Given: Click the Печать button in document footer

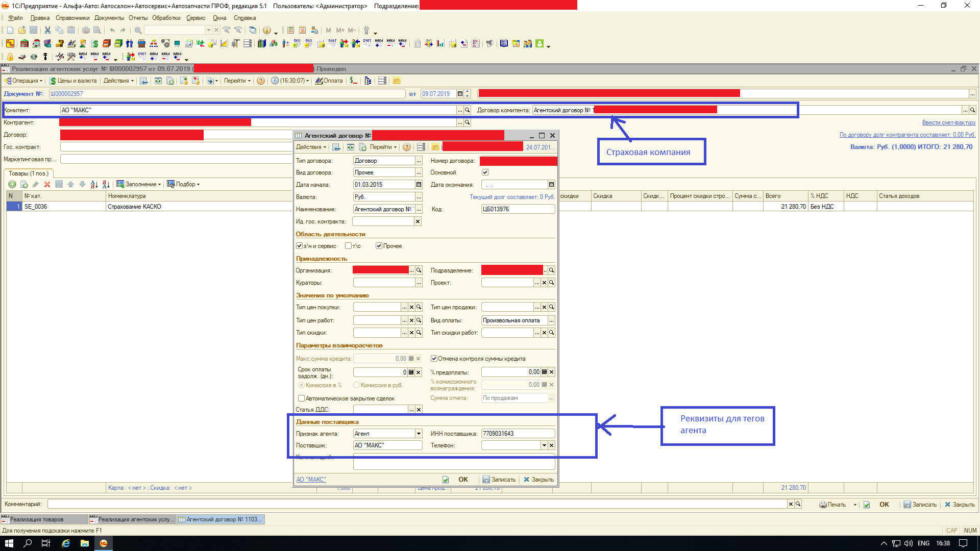Looking at the screenshot, I should 833,505.
